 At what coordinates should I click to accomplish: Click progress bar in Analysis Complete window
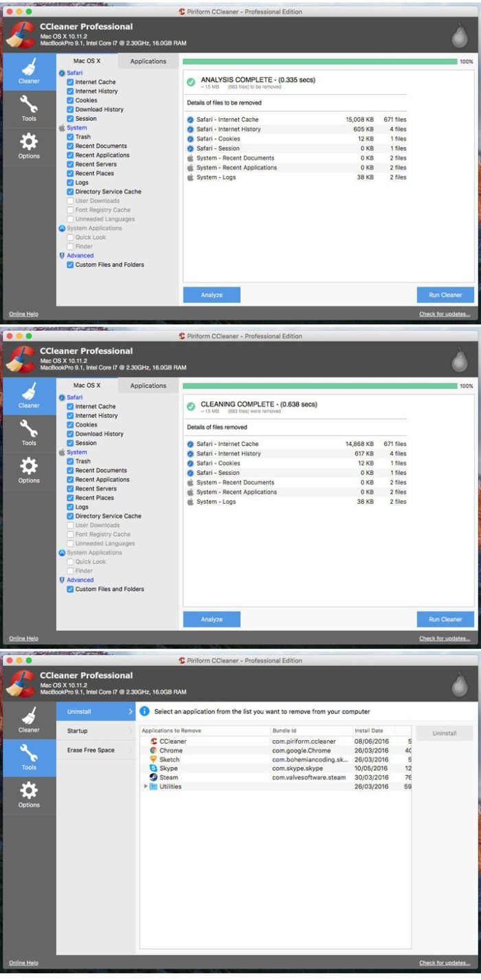coord(320,61)
